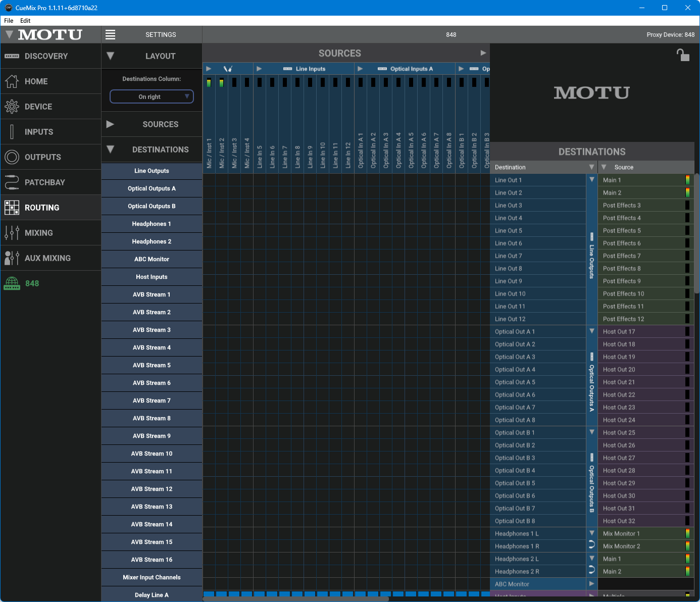Click the AVB Stream 5 button
Screen dimensions: 700x602
pyautogui.click(x=152, y=365)
